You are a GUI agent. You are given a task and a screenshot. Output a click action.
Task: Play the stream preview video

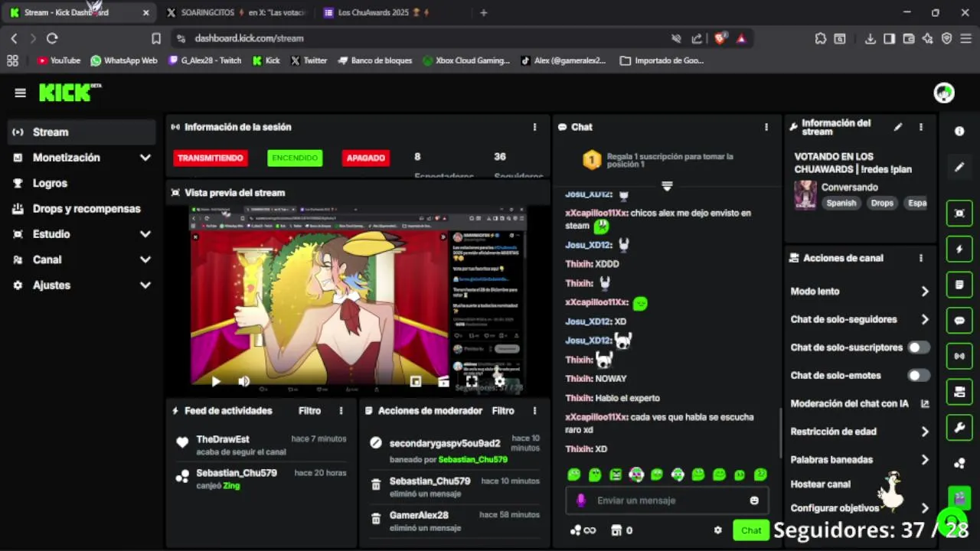(x=216, y=381)
